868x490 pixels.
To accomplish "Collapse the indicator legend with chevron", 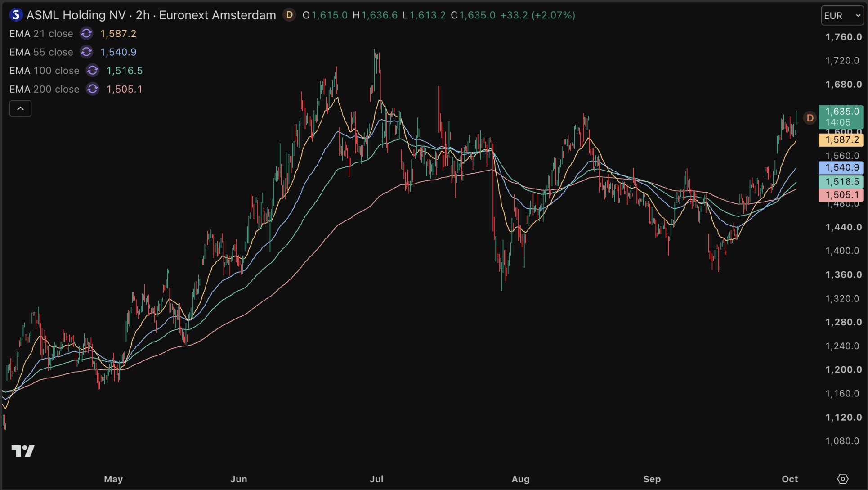I will tap(20, 108).
